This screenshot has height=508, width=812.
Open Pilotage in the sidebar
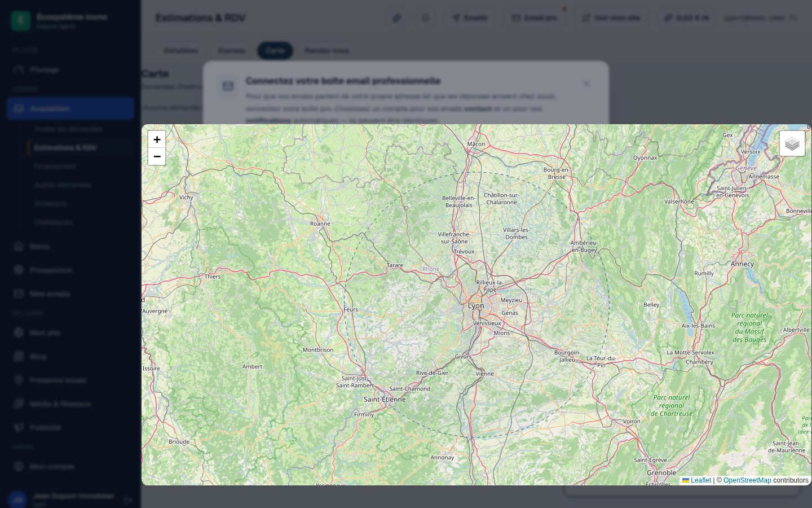click(x=70, y=69)
